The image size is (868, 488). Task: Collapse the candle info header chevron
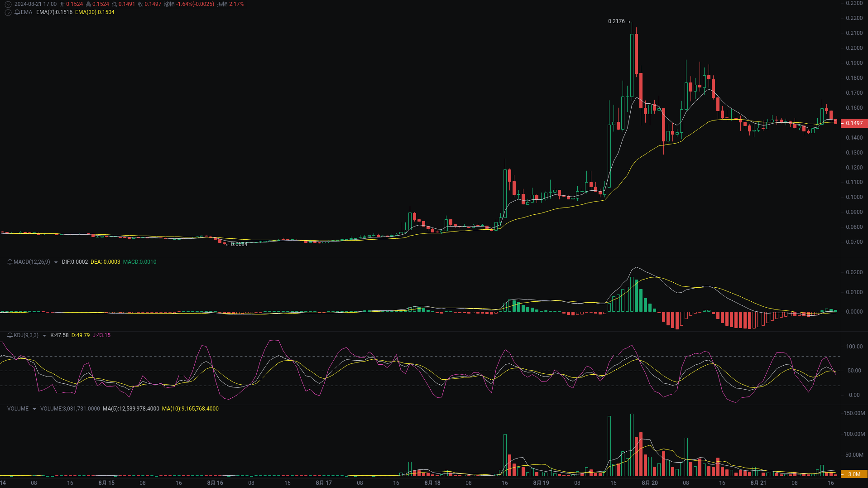pos(8,4)
